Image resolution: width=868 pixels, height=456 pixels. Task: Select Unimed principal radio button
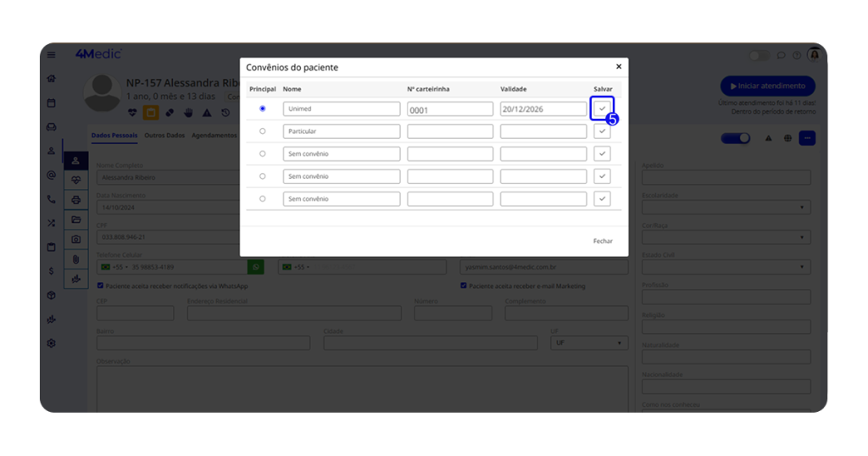click(262, 108)
